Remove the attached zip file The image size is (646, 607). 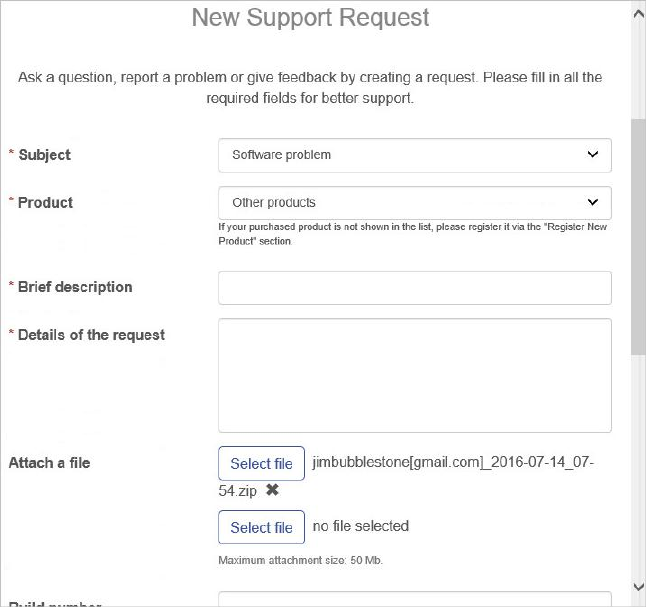coord(272,490)
